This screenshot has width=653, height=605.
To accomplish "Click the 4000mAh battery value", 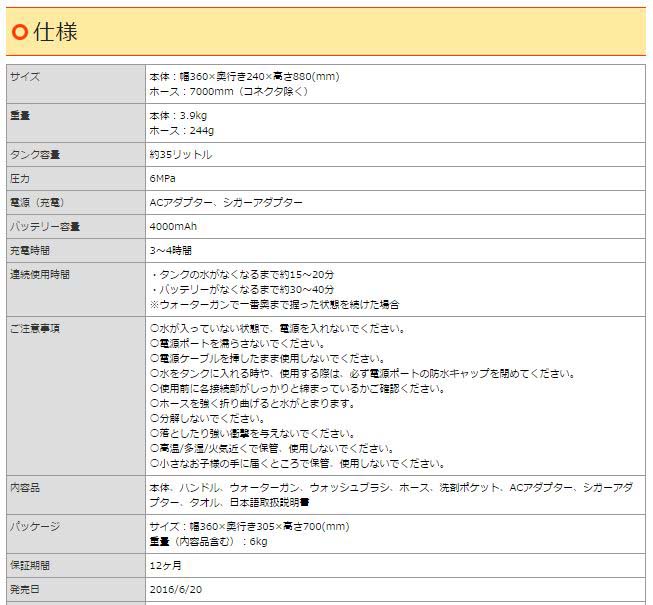I will tap(173, 227).
